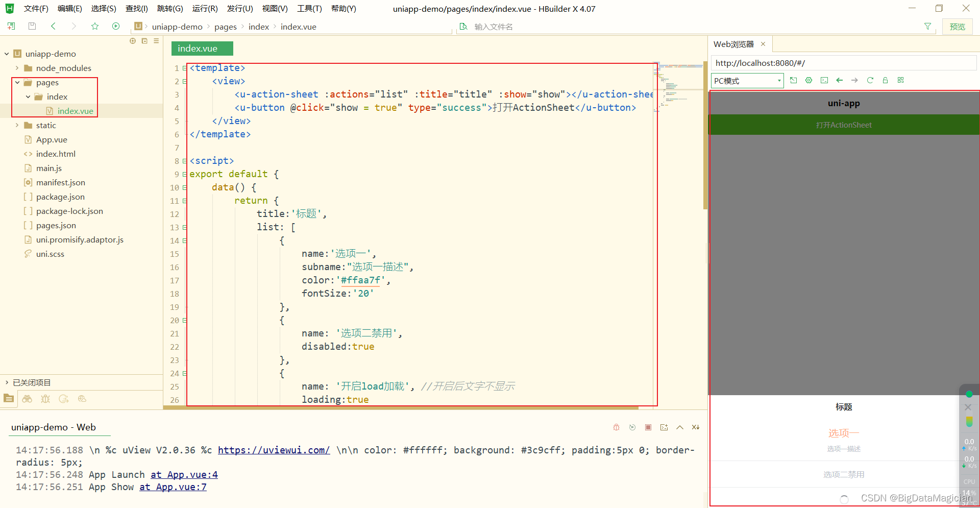Expand the 已关闭项目 section

pos(7,382)
